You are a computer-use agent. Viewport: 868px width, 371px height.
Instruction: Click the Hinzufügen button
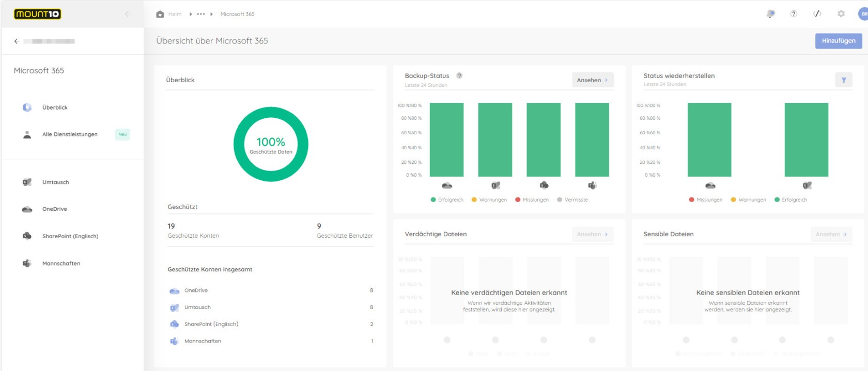pyautogui.click(x=838, y=41)
